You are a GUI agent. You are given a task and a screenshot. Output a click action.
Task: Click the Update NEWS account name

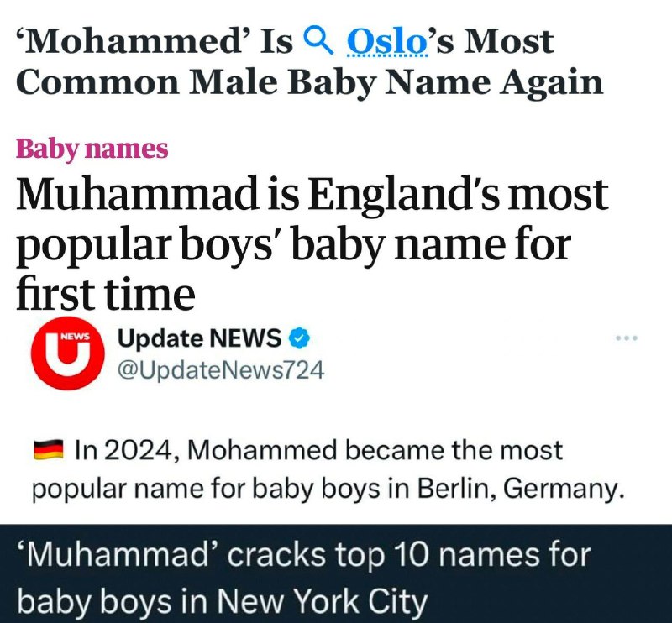199,338
